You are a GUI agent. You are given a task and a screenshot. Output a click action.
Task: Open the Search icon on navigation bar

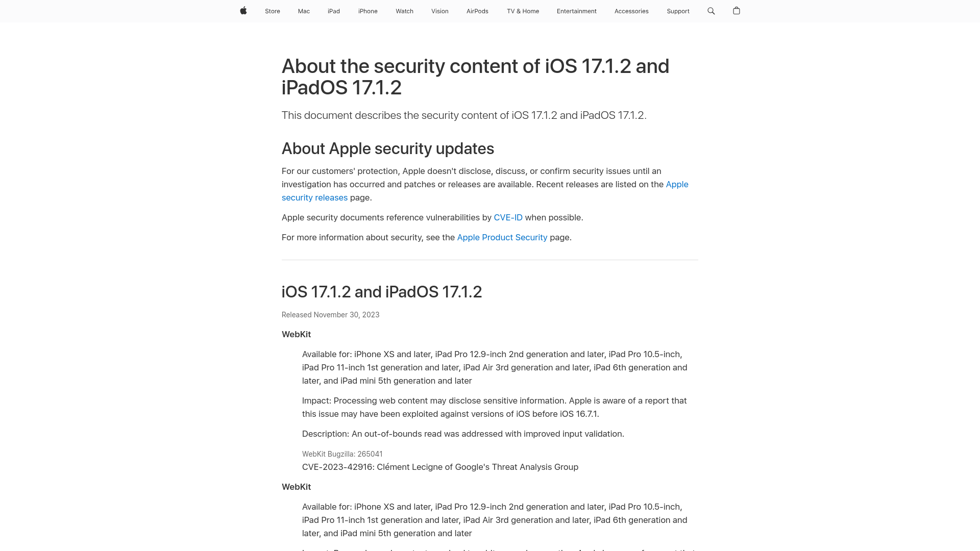(x=712, y=11)
